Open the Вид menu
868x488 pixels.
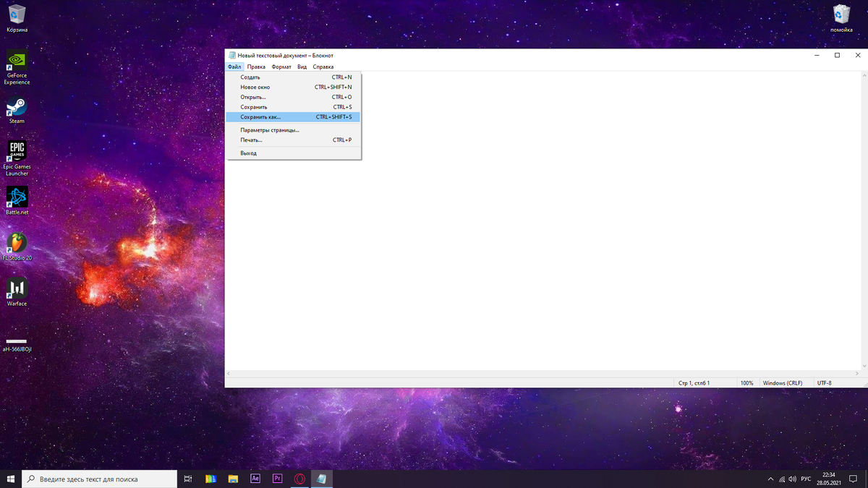302,67
